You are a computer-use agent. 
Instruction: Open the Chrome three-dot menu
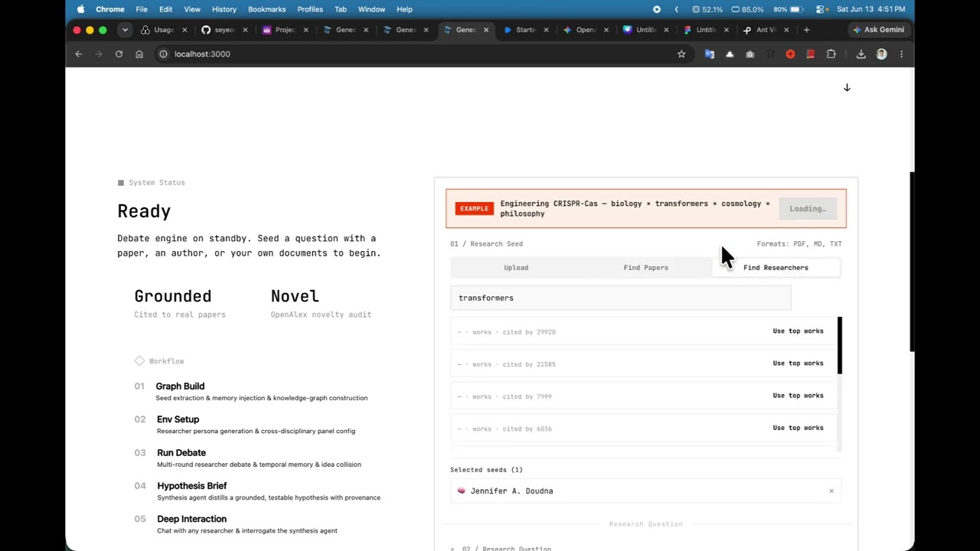pyautogui.click(x=901, y=54)
